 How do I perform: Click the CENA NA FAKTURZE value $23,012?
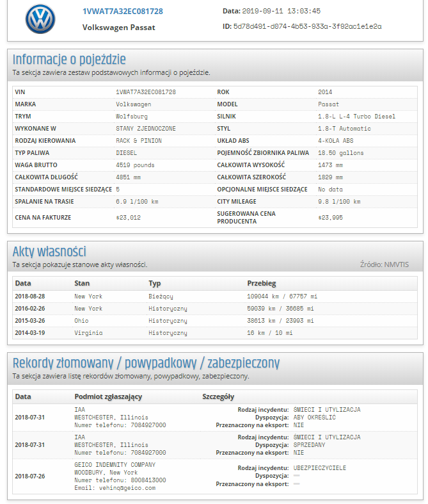[x=128, y=218]
